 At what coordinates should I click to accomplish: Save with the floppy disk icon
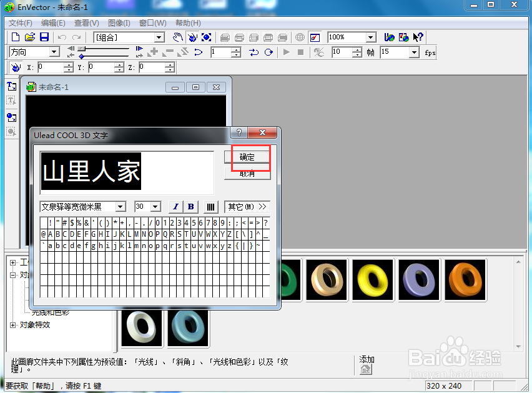pos(44,37)
